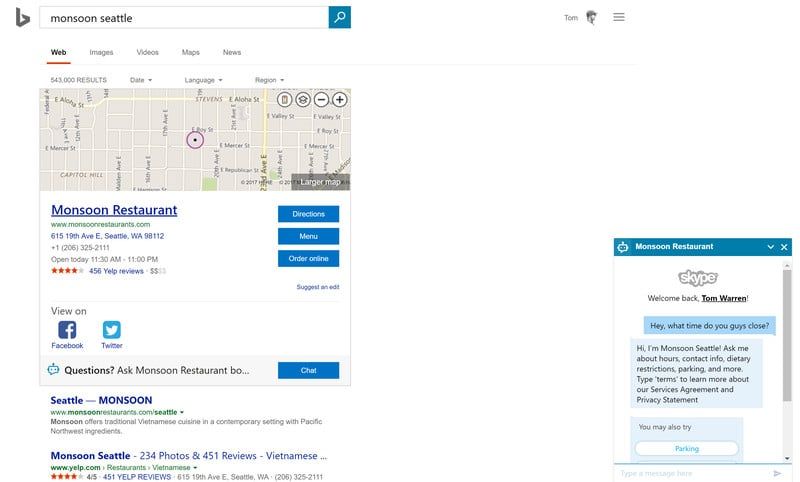800x482 pixels.
Task: Expand the Date filter dropdown
Action: tap(141, 80)
